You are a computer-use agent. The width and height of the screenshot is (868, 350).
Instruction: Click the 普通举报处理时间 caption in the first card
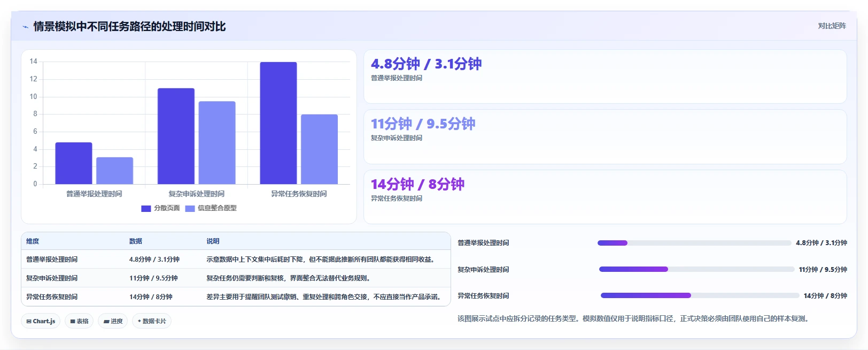(x=397, y=78)
